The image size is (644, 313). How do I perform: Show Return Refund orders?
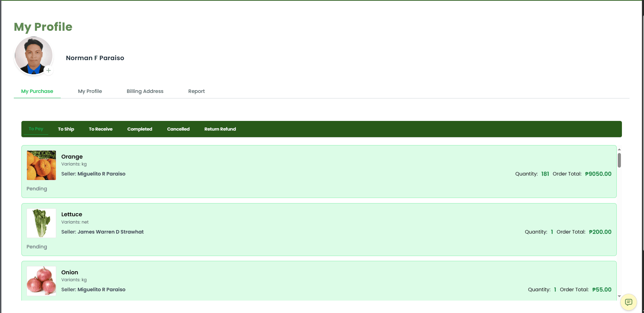[x=220, y=129]
